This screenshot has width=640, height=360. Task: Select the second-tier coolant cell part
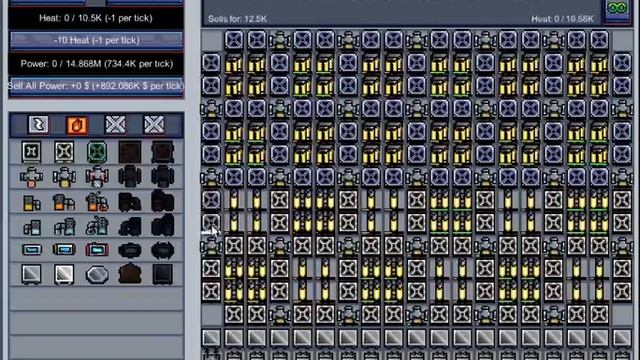pyautogui.click(x=64, y=249)
